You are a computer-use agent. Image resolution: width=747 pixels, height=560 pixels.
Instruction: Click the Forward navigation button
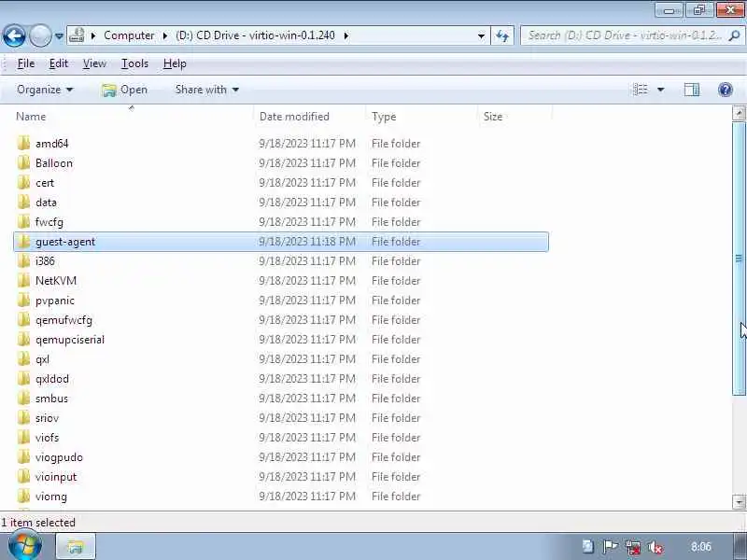40,35
